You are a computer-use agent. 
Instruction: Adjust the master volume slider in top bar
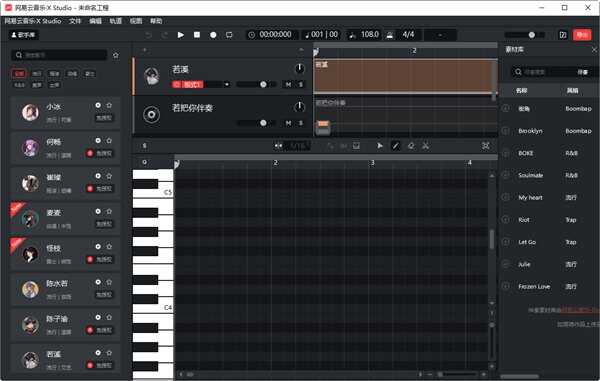(x=525, y=35)
